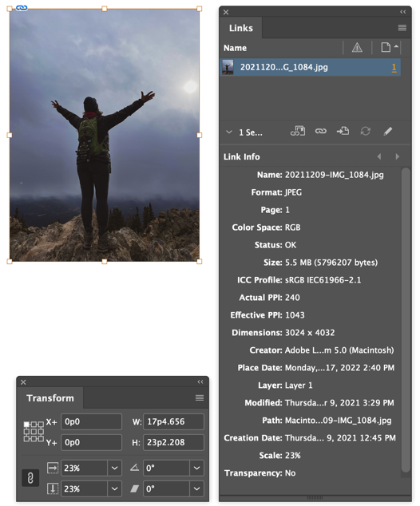Image resolution: width=420 pixels, height=506 pixels.
Task: Toggle constrain proportions for scaling
Action: pos(30,478)
